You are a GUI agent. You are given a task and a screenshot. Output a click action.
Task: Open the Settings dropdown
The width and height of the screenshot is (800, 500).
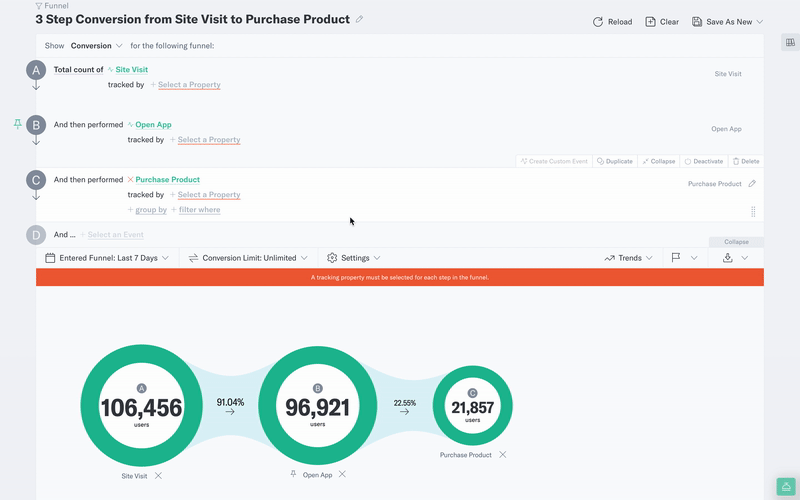[354, 258]
